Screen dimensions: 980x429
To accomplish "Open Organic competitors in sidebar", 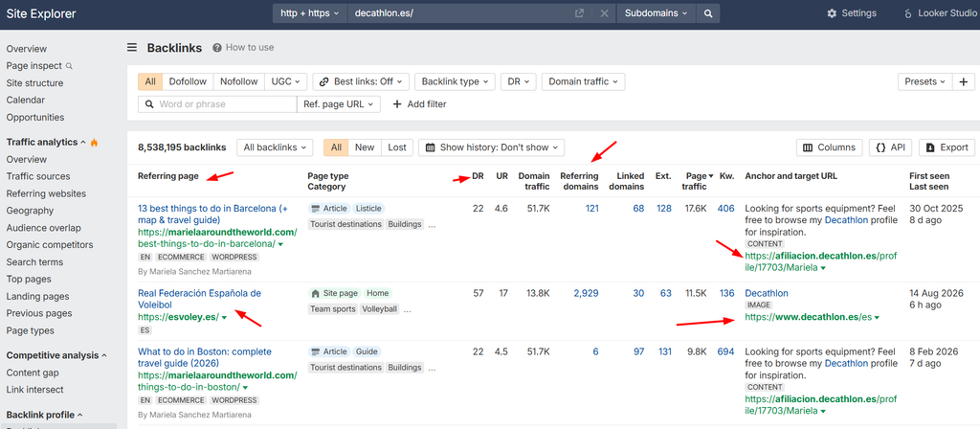I will tap(50, 245).
